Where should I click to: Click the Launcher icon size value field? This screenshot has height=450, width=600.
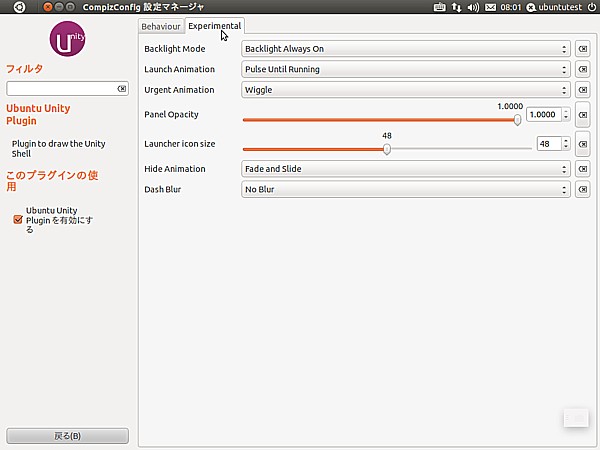pos(549,144)
